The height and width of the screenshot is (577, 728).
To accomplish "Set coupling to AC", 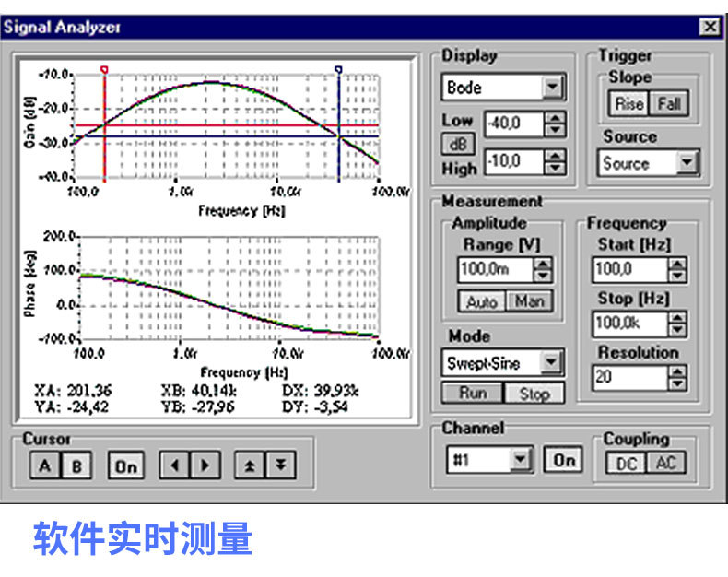I will (x=665, y=463).
